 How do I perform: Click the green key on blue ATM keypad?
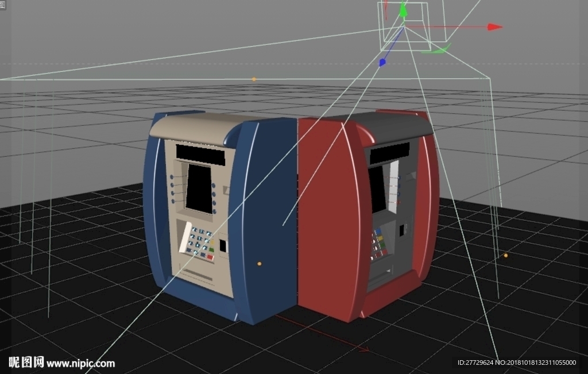click(x=211, y=250)
